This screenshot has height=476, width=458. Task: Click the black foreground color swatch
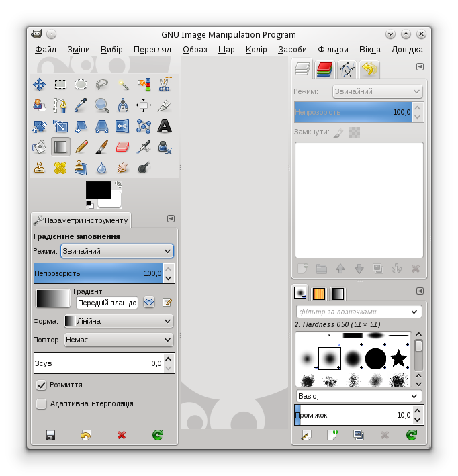click(98, 189)
